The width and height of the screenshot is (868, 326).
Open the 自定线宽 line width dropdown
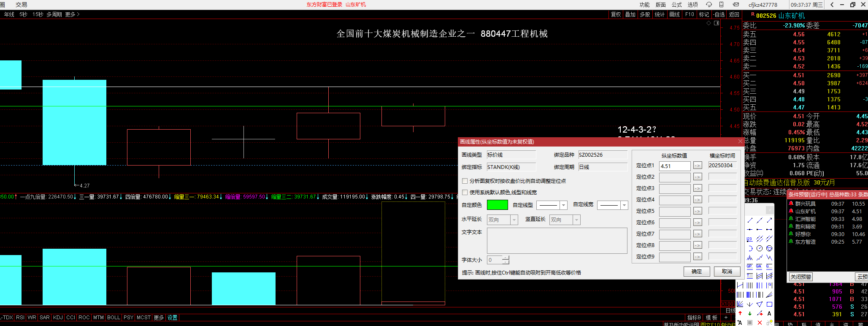(624, 205)
